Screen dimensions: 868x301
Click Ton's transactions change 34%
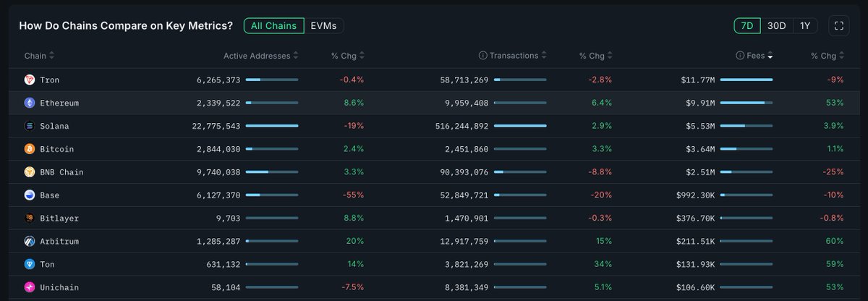(603, 264)
